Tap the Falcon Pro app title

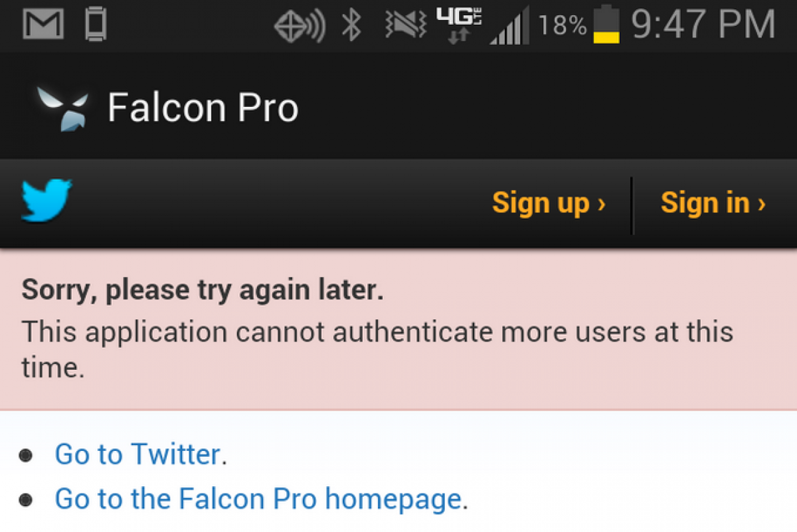203,108
